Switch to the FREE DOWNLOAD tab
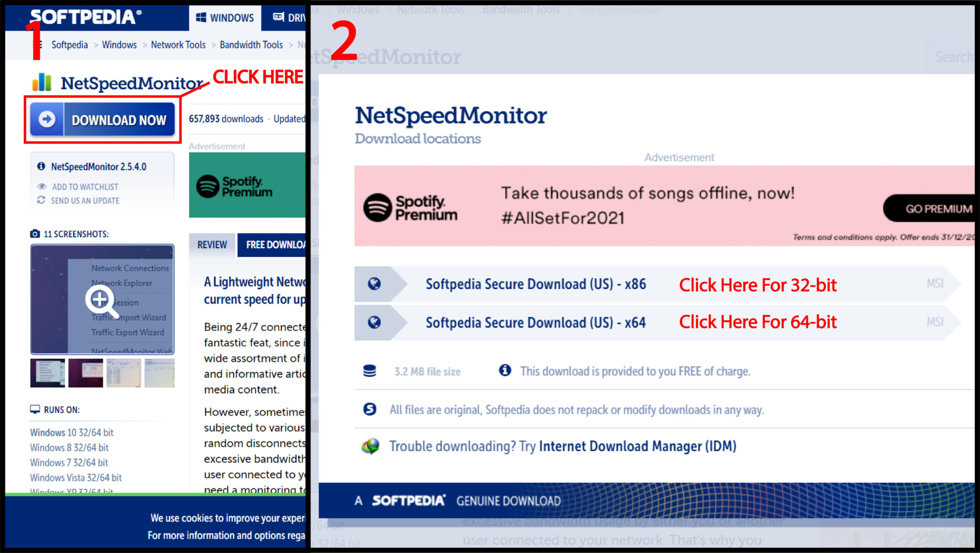This screenshot has height=553, width=980. pos(274,244)
